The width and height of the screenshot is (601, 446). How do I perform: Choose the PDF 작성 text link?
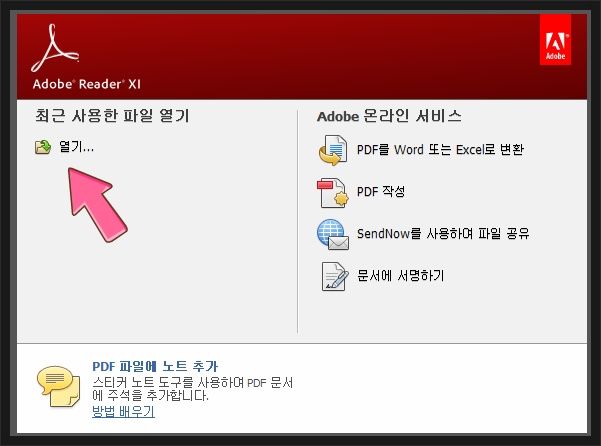tap(381, 191)
